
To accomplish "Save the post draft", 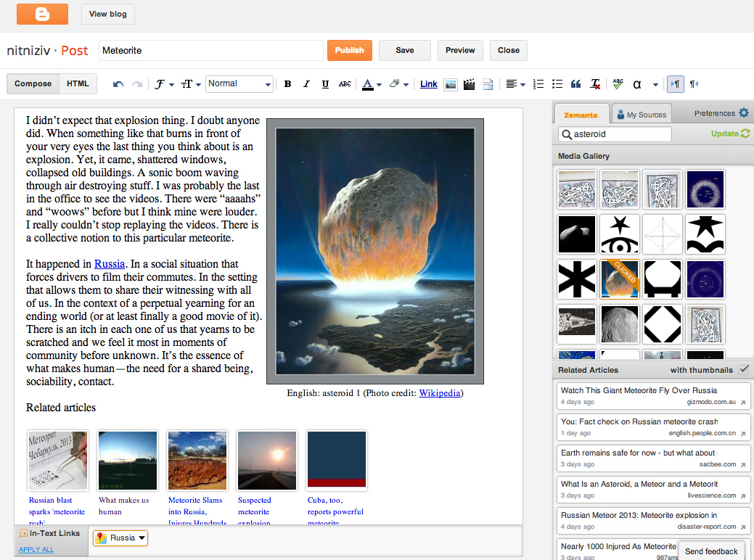I will click(405, 50).
